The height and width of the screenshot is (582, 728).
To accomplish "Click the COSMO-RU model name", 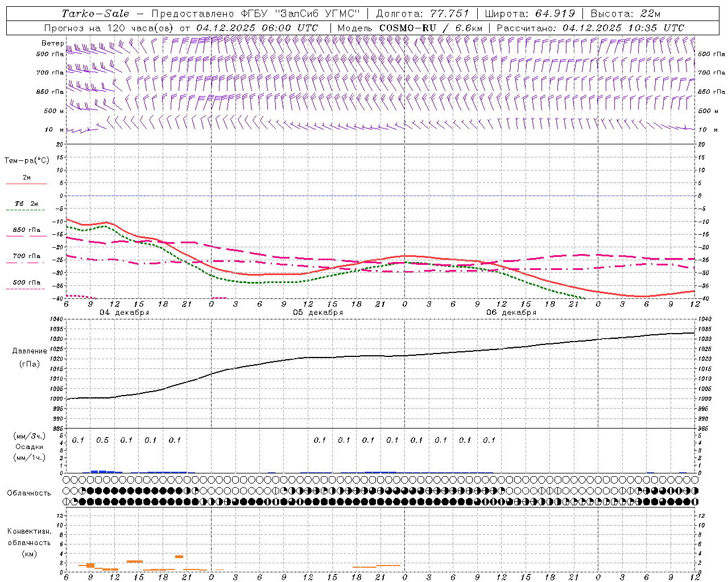I will (x=408, y=28).
